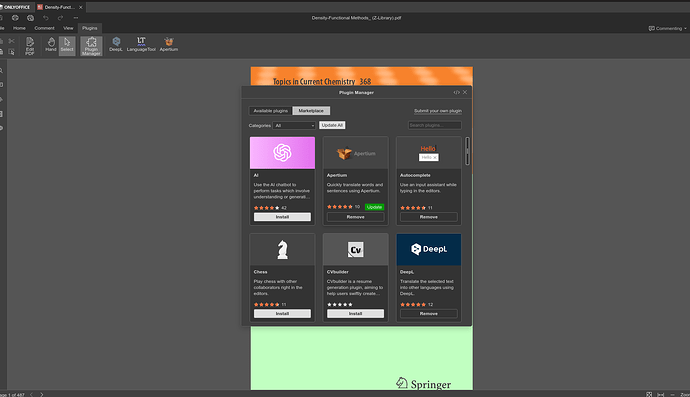Open the LanguageTool plugin
This screenshot has width=690, height=397.
[141, 45]
